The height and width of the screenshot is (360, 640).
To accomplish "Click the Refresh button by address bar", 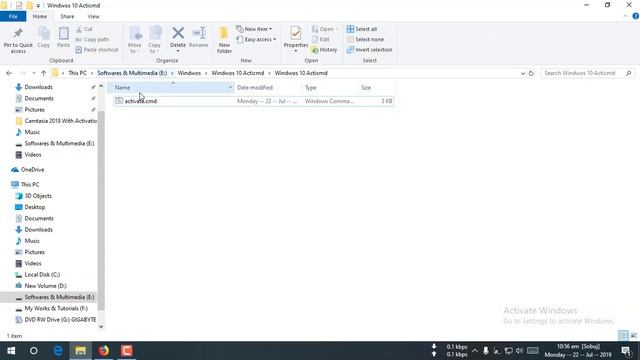I will point(531,73).
